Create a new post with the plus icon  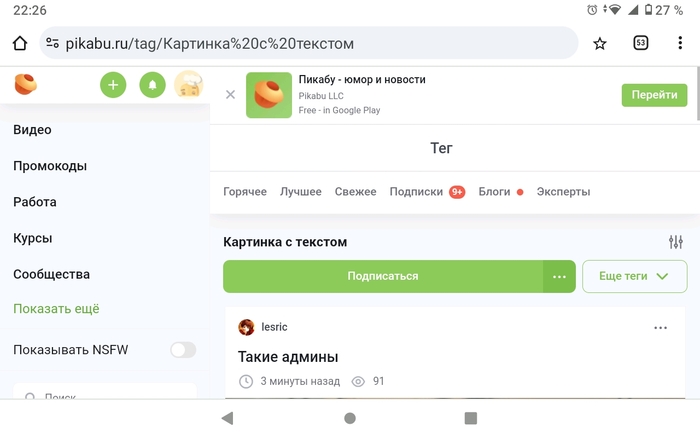pyautogui.click(x=113, y=85)
